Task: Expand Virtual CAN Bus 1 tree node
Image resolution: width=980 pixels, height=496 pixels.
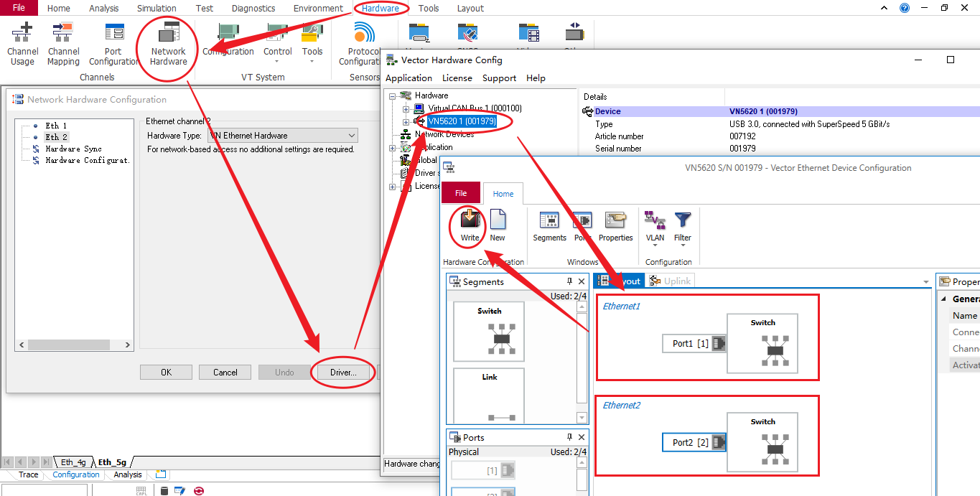Action: click(406, 108)
